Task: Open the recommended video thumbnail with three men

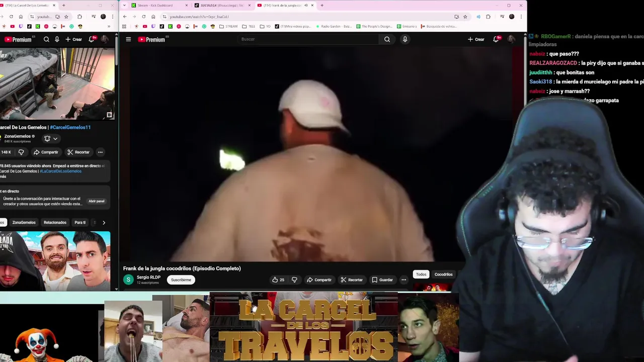Action: (x=55, y=261)
